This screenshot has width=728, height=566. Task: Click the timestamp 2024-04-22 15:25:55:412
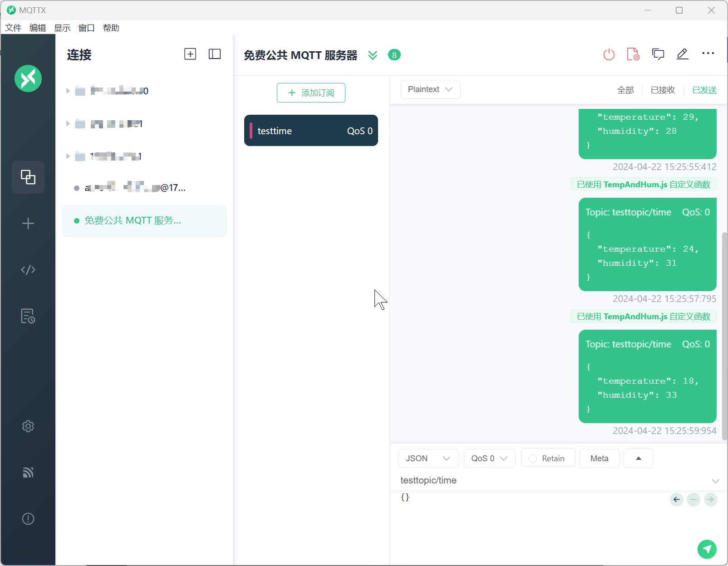coord(664,167)
